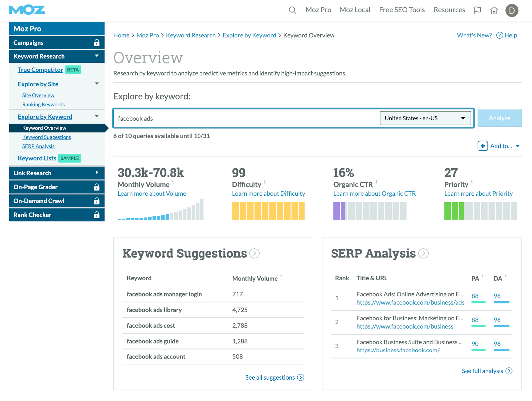Image resolution: width=532 pixels, height=401 pixels.
Task: Open Moz Pro top navigation menu
Action: (318, 10)
